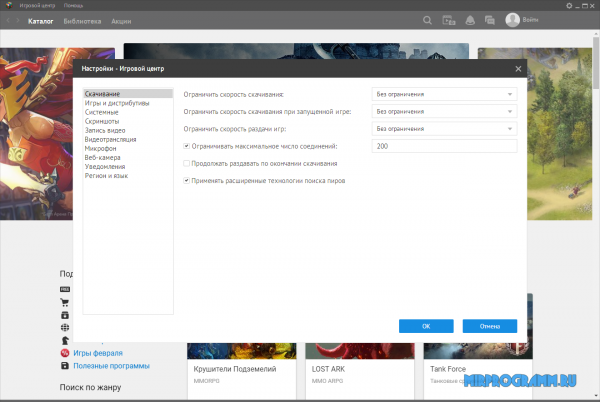Show notifications via the bell icon
The height and width of the screenshot is (402, 600).
point(470,20)
